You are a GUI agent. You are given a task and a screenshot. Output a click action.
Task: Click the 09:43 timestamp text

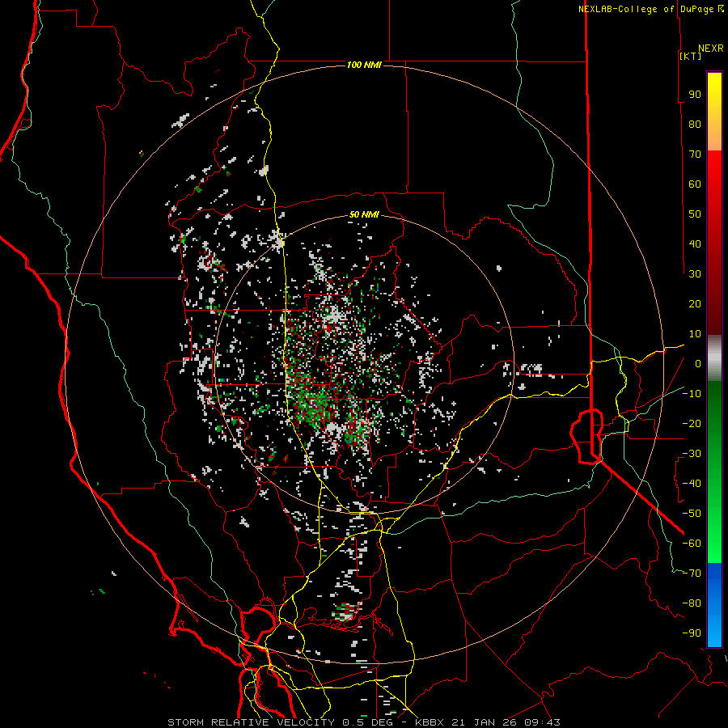pyautogui.click(x=542, y=722)
